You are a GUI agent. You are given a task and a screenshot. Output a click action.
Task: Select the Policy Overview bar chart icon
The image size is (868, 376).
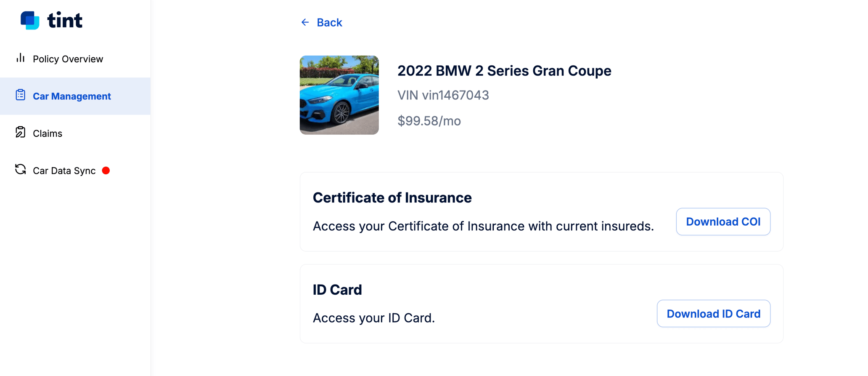[x=20, y=59]
